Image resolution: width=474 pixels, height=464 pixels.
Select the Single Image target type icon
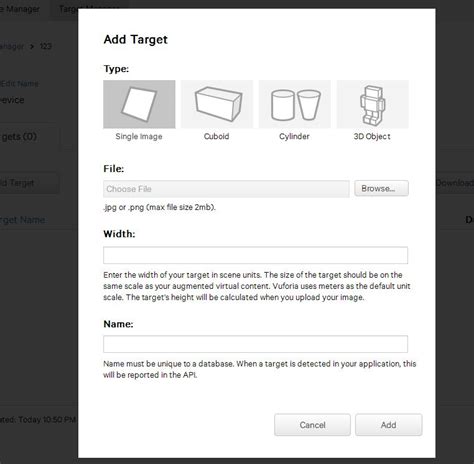click(x=139, y=104)
